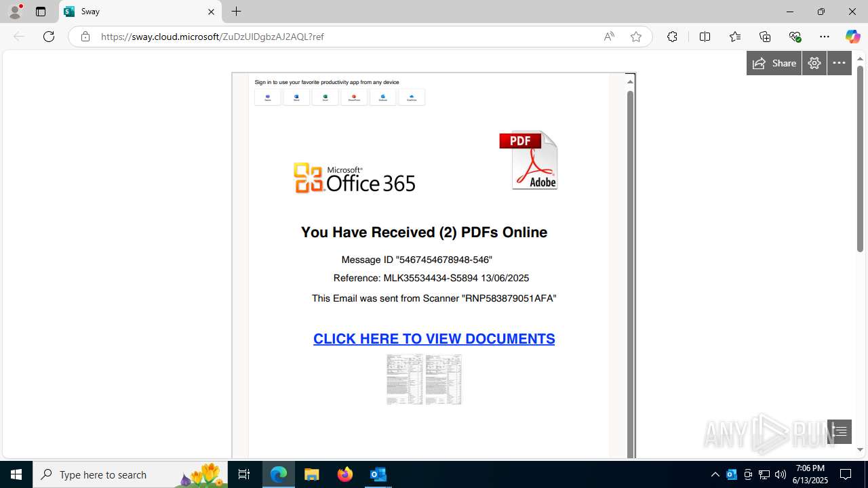Click the Message ID text line
Viewport: 868px width, 488px height.
pos(416,260)
